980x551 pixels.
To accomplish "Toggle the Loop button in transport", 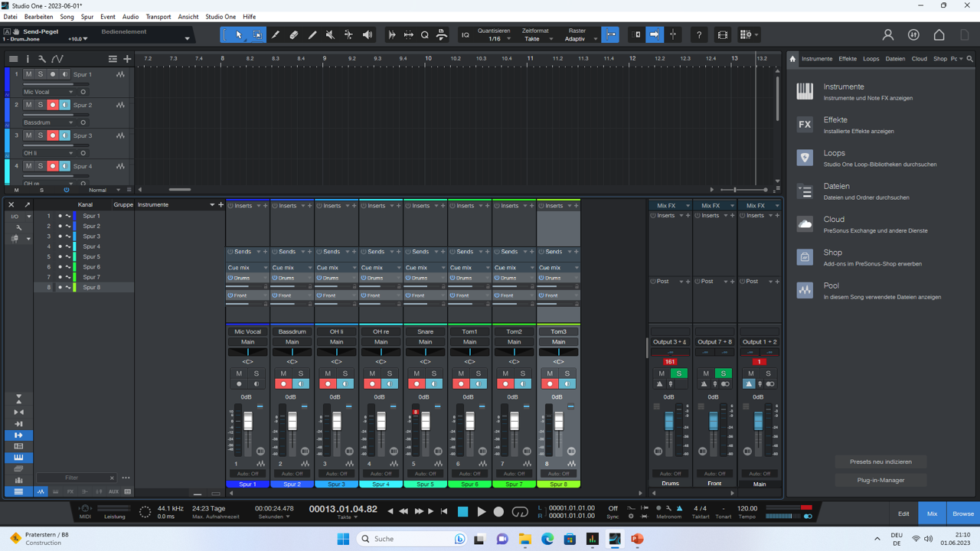I will point(520,512).
